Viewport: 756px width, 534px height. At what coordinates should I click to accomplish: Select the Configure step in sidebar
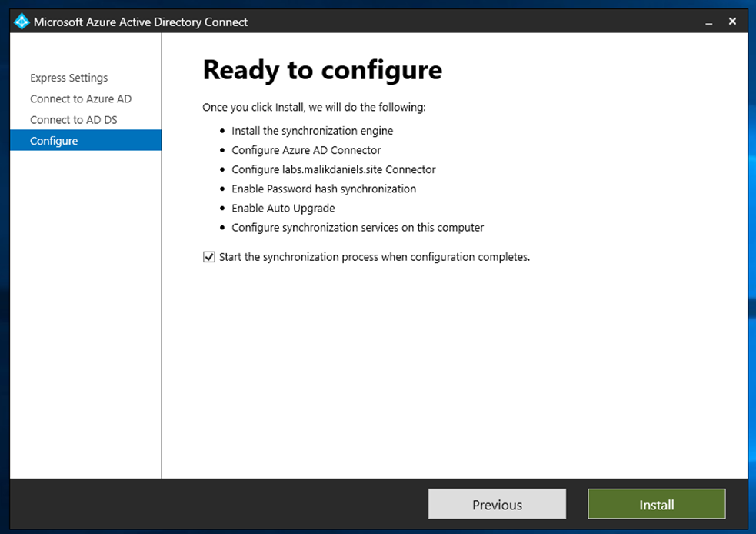(x=86, y=140)
